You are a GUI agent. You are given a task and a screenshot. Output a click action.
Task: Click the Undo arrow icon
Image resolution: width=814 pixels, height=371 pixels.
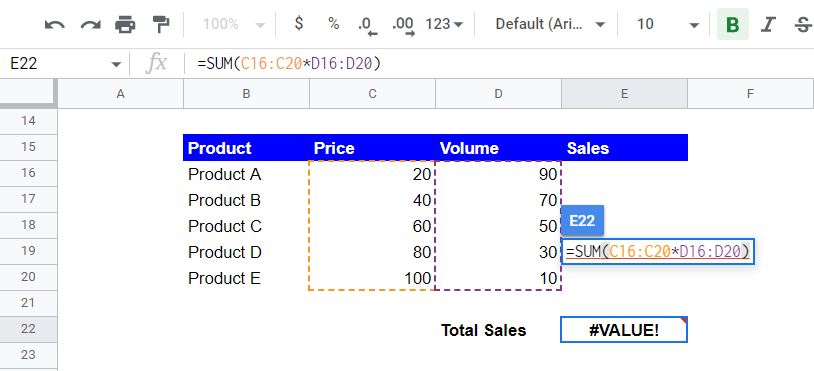pos(55,24)
